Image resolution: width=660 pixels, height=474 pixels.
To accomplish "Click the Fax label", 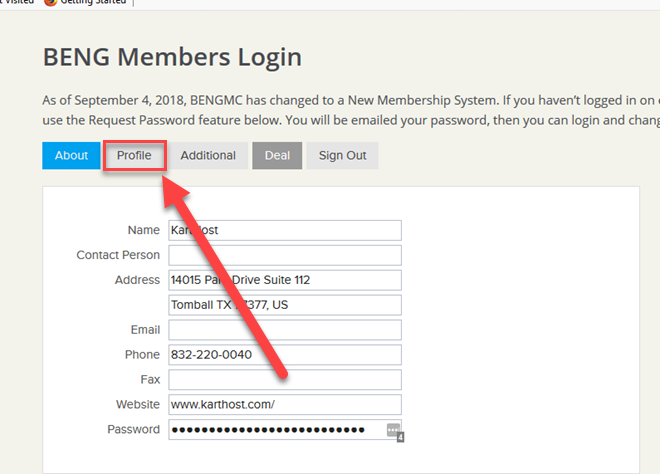I will pos(150,380).
